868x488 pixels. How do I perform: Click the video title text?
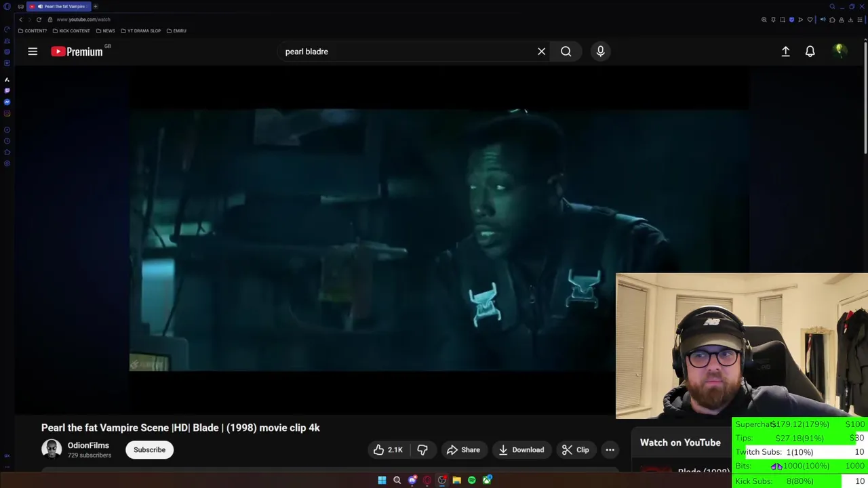pos(180,428)
